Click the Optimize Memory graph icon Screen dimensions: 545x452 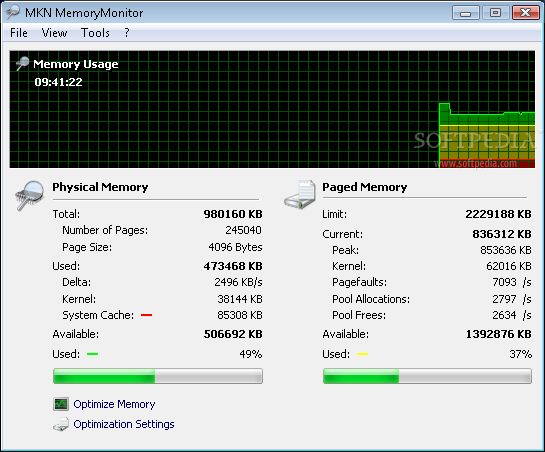[x=61, y=404]
